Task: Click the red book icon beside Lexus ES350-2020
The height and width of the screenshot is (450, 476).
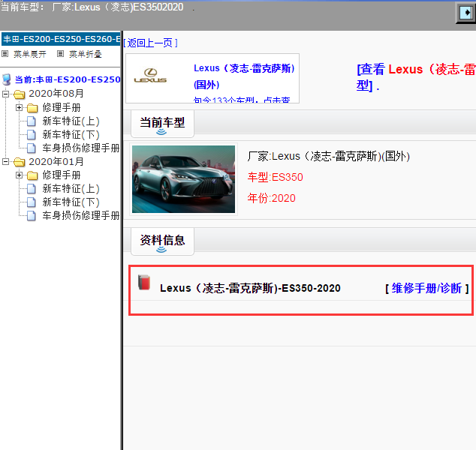Action: point(144,283)
